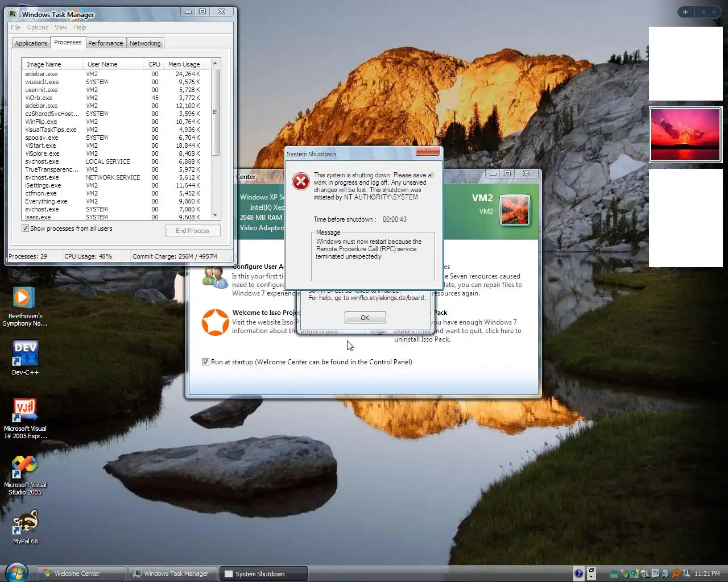
Task: Click the TL tray icon near clock
Action: pos(686,573)
